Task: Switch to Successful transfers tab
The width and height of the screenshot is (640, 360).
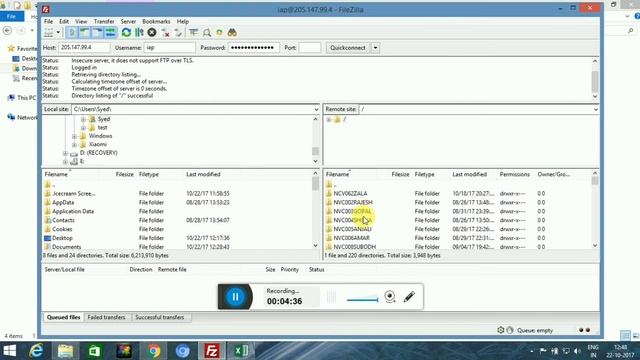Action: [x=160, y=317]
